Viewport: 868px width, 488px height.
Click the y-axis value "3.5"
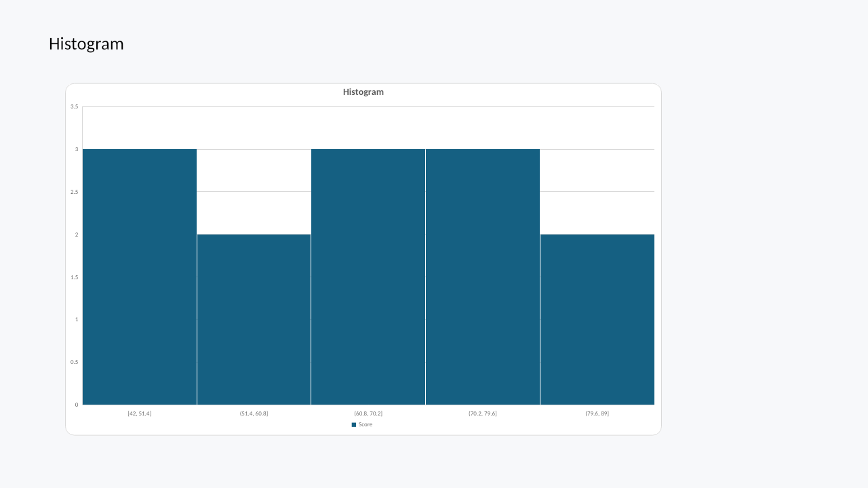click(x=75, y=107)
